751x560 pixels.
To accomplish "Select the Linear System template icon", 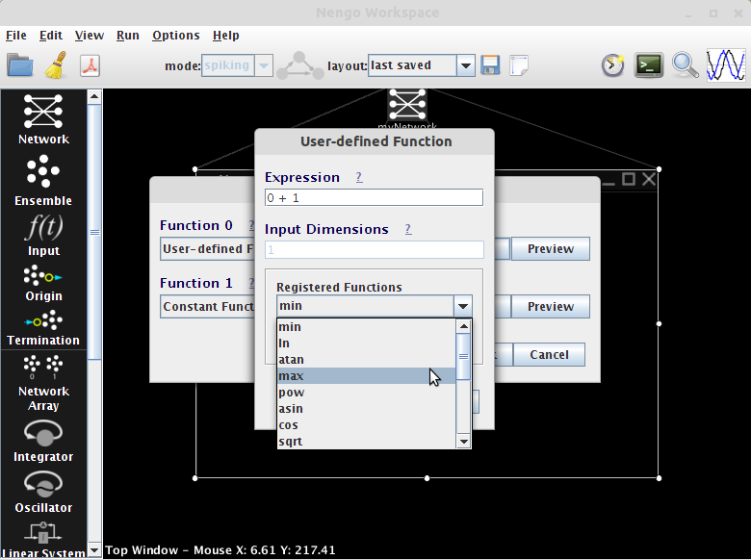I will click(43, 532).
